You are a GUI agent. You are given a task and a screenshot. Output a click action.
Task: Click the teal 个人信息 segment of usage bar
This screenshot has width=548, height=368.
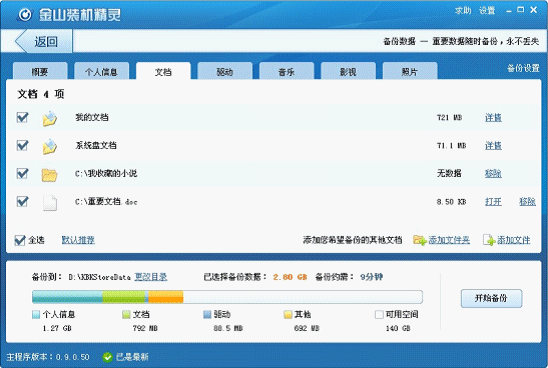click(67, 297)
